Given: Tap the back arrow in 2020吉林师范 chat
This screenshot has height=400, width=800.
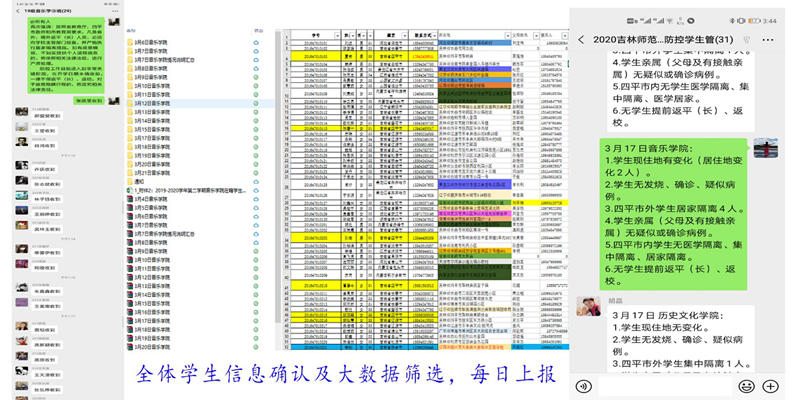Looking at the screenshot, I should tap(582, 38).
